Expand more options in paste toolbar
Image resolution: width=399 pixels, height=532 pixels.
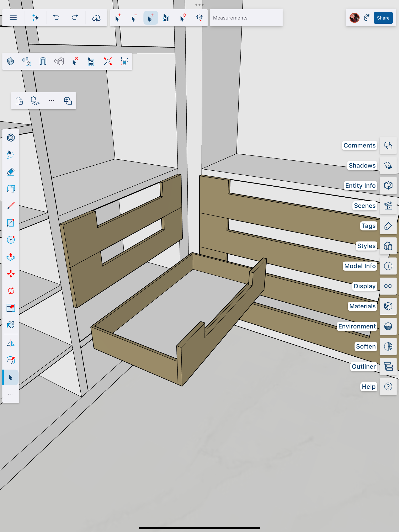(x=52, y=101)
